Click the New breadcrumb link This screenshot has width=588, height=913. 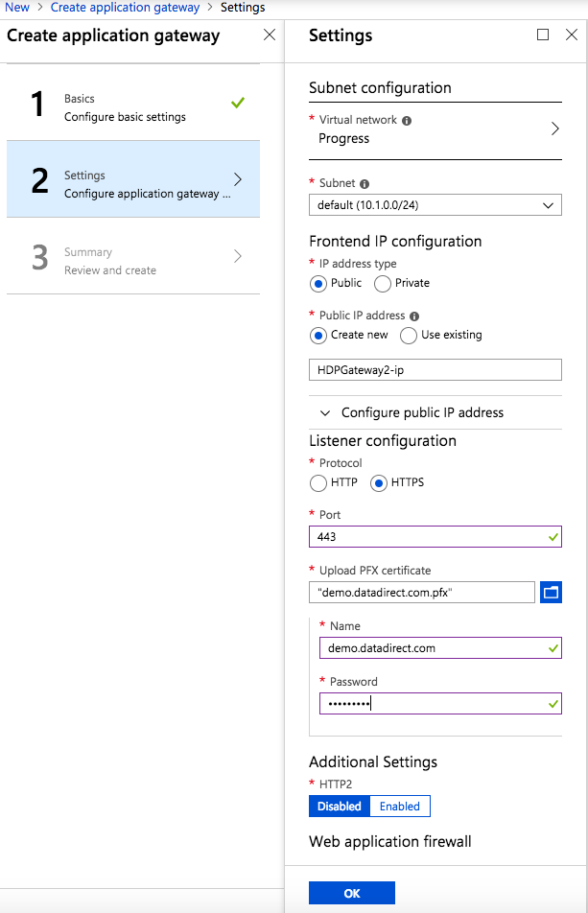click(17, 8)
